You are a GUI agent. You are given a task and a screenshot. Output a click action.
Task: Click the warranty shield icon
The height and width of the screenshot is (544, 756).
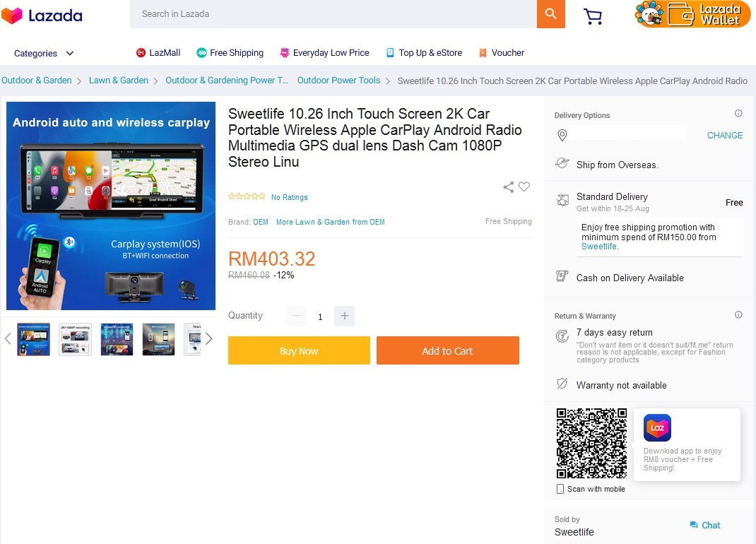[x=562, y=384]
